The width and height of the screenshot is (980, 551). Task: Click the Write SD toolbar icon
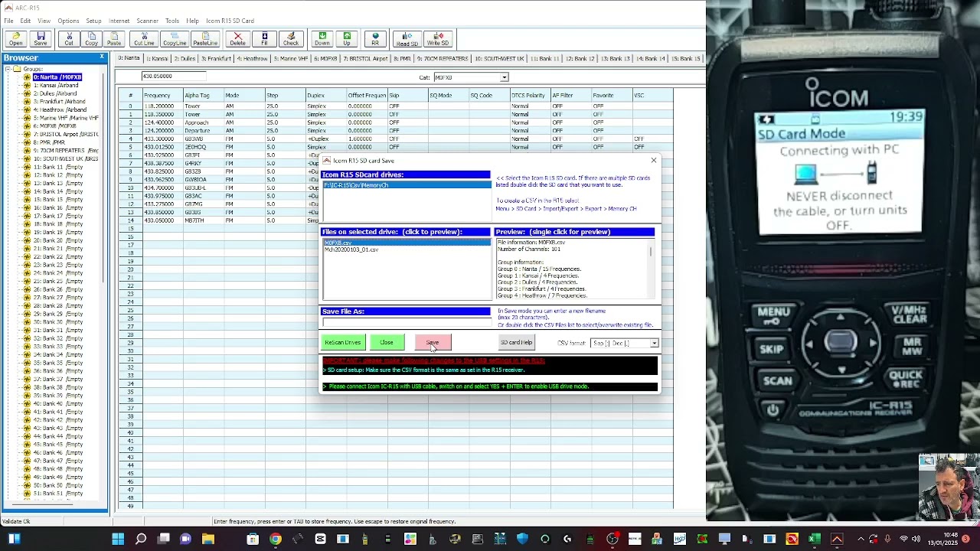438,39
